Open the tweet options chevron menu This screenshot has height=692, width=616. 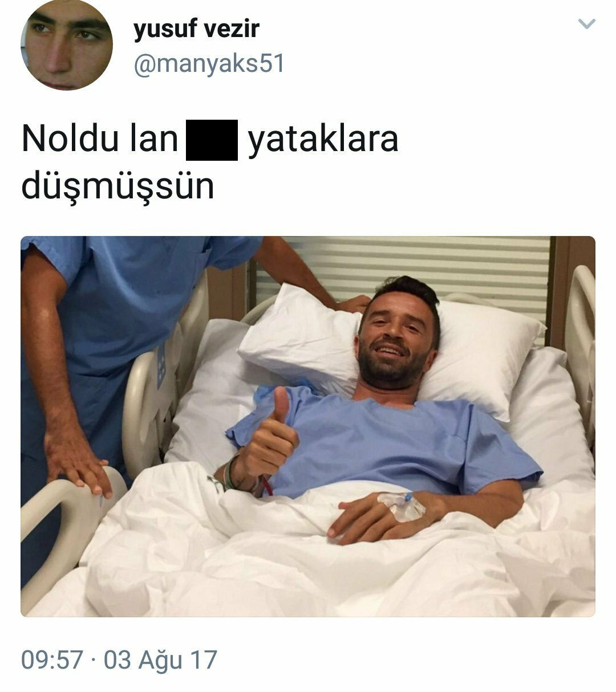pyautogui.click(x=586, y=24)
